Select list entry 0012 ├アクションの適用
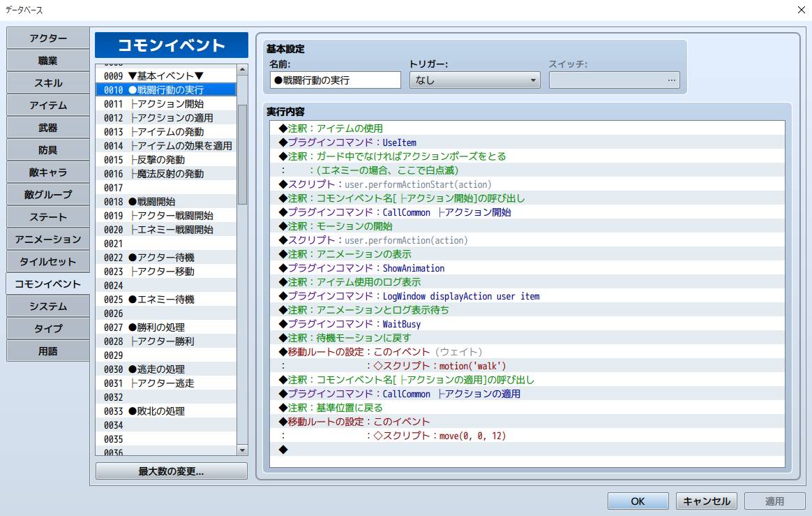The height and width of the screenshot is (516, 812). point(166,118)
